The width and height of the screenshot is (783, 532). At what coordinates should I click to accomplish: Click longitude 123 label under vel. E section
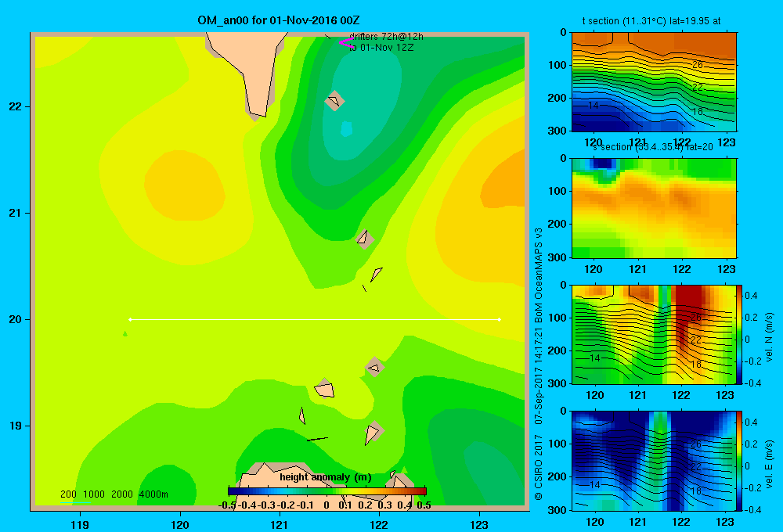click(725, 522)
